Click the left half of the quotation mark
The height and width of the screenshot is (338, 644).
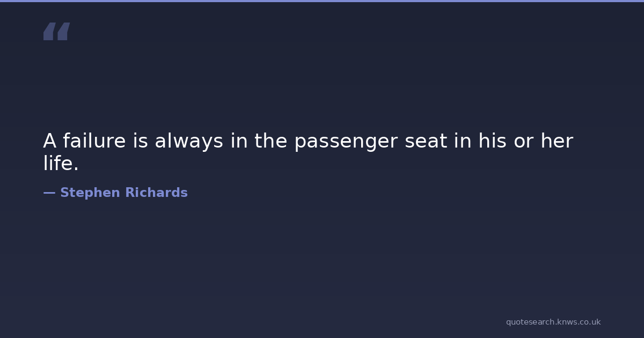point(49,31)
